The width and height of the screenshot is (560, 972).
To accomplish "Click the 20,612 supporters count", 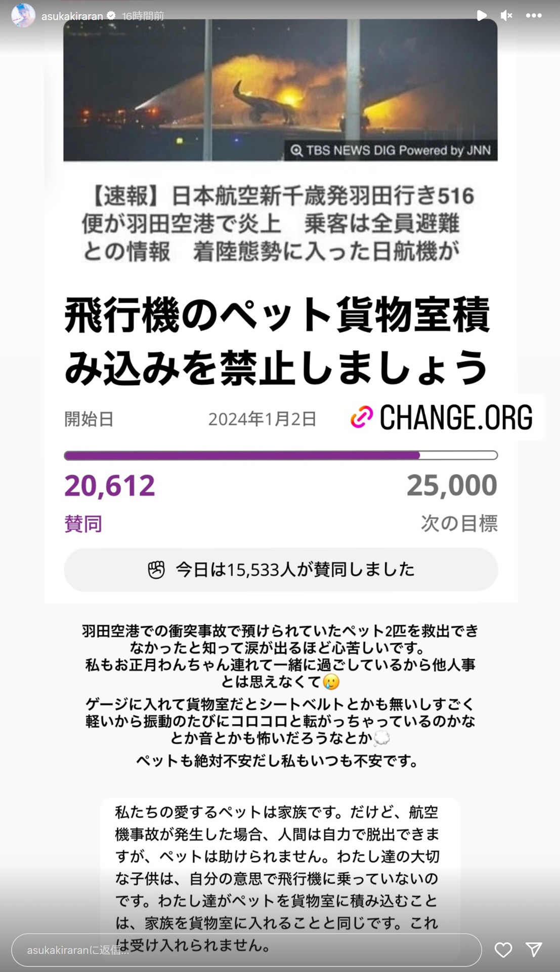I will click(x=110, y=485).
